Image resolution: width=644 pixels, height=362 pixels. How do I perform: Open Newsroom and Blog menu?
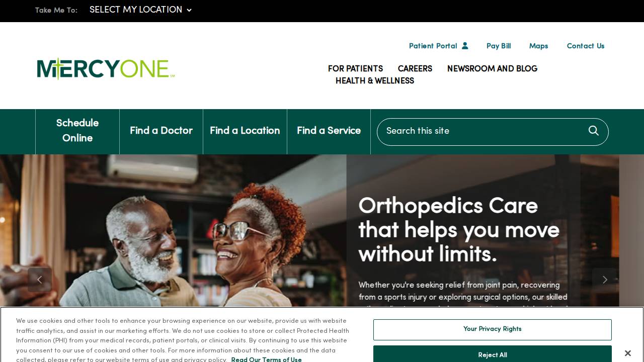pyautogui.click(x=492, y=69)
